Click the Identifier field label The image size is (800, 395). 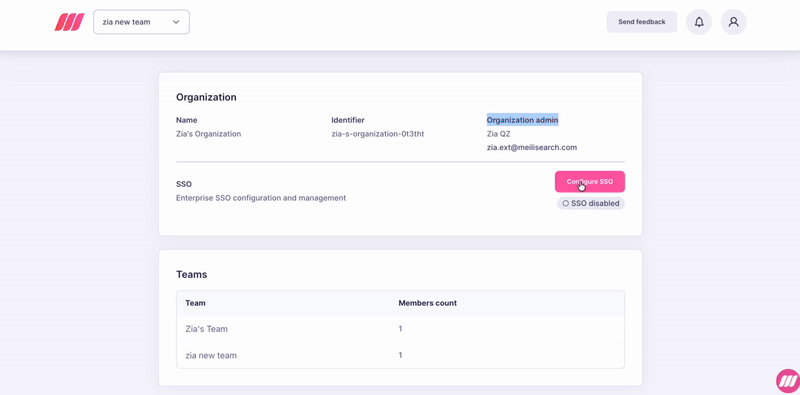click(x=348, y=120)
